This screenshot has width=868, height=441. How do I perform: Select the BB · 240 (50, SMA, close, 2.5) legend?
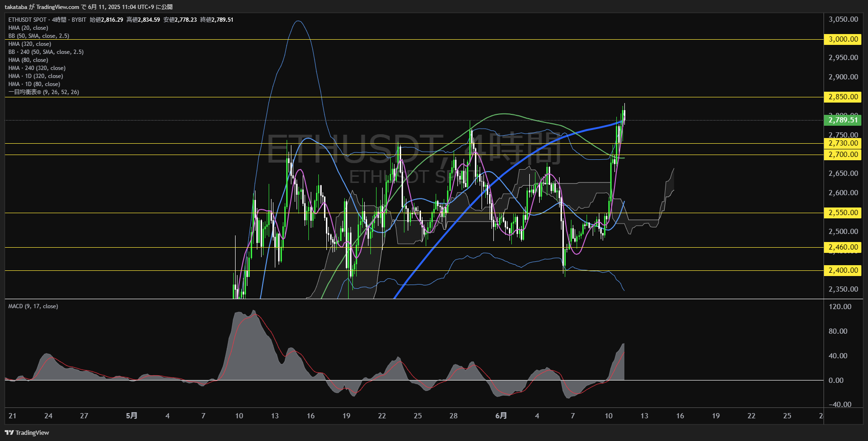[x=46, y=52]
